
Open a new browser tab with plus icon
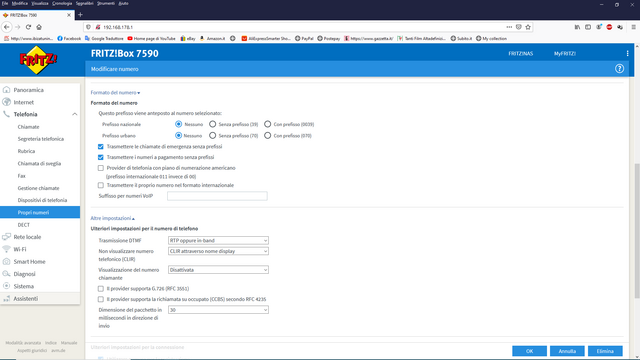point(80,15)
